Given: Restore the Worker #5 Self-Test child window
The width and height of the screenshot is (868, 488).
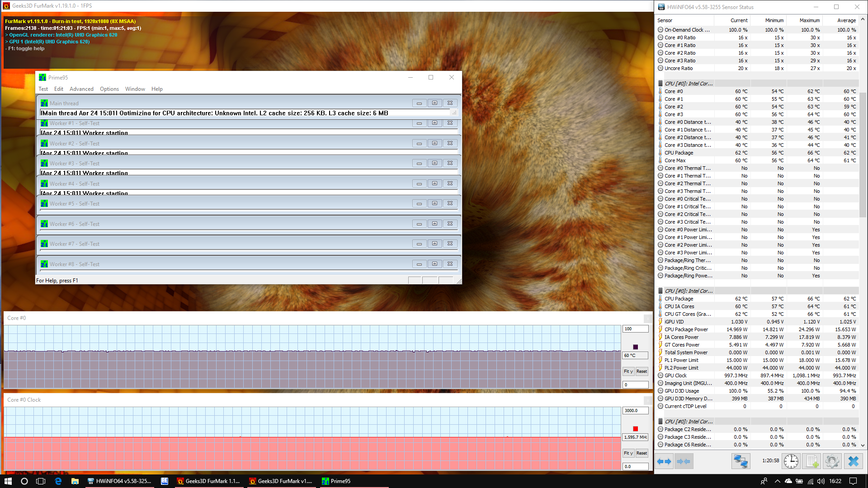Looking at the screenshot, I should [x=434, y=203].
